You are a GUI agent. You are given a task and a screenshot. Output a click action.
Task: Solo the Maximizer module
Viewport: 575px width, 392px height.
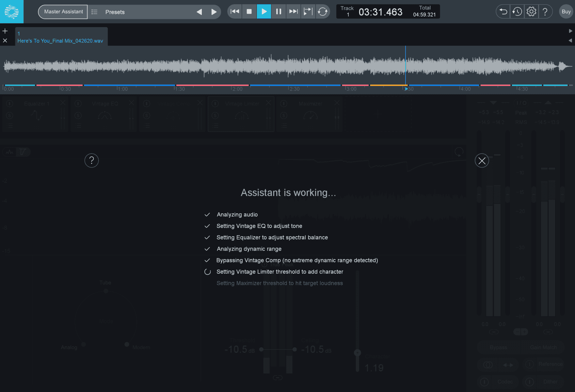click(x=284, y=115)
